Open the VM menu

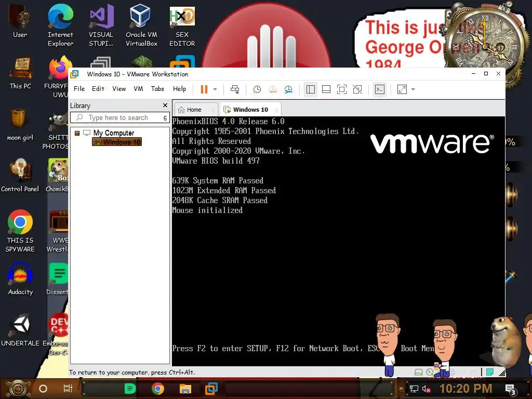coord(138,88)
